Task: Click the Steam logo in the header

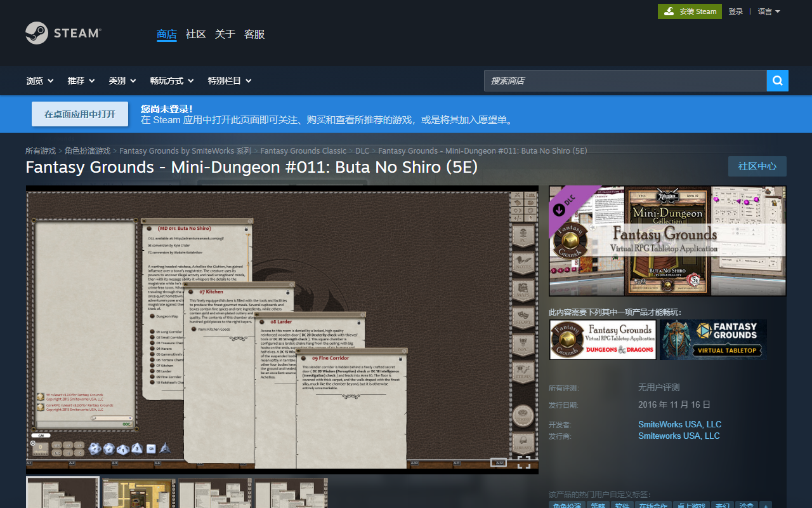Action: pyautogui.click(x=63, y=33)
